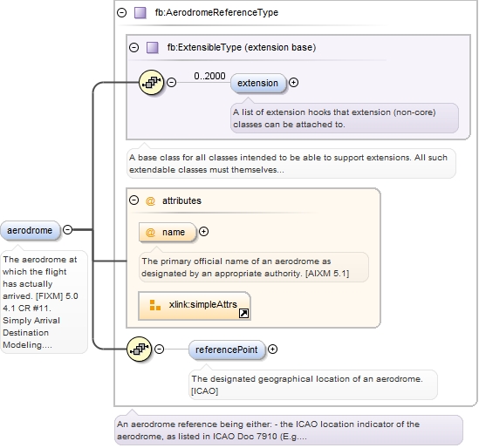Select the extension element node

[x=258, y=83]
